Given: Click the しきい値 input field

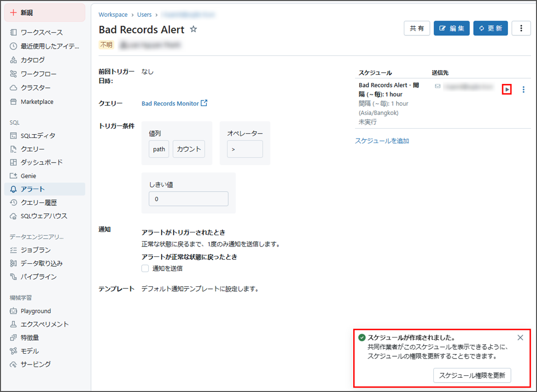Looking at the screenshot, I should point(188,199).
